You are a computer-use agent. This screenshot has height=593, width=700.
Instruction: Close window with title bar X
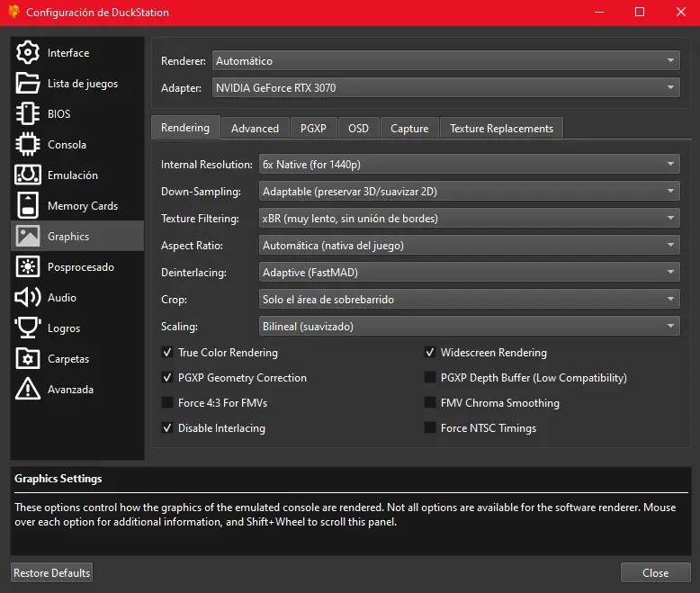pos(680,12)
